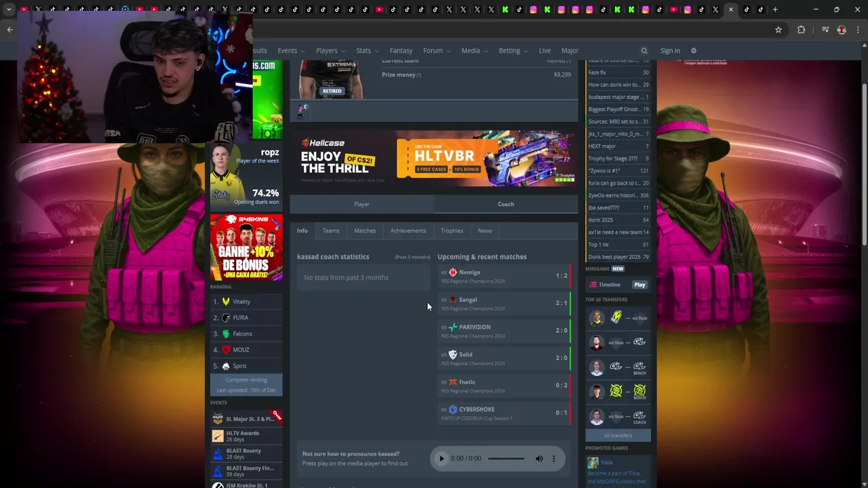Click the Falcons logo in ranking
This screenshot has width=868, height=488.
click(x=226, y=333)
